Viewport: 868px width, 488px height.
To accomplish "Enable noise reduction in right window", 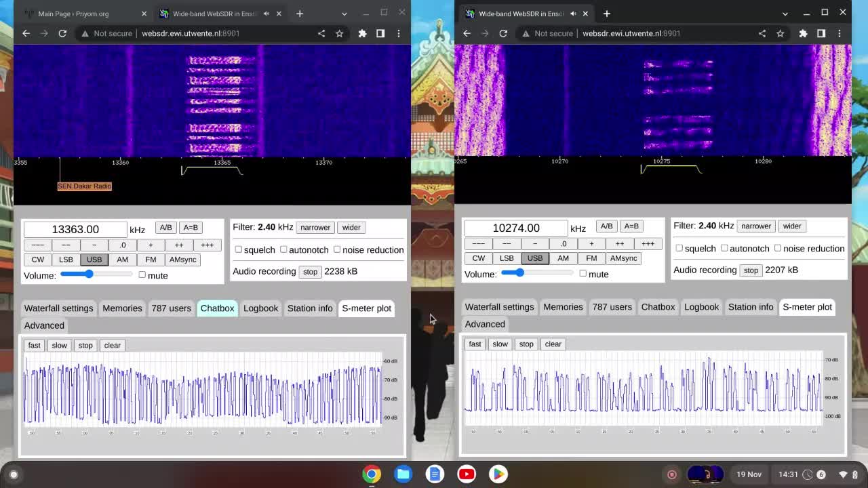I will (778, 248).
